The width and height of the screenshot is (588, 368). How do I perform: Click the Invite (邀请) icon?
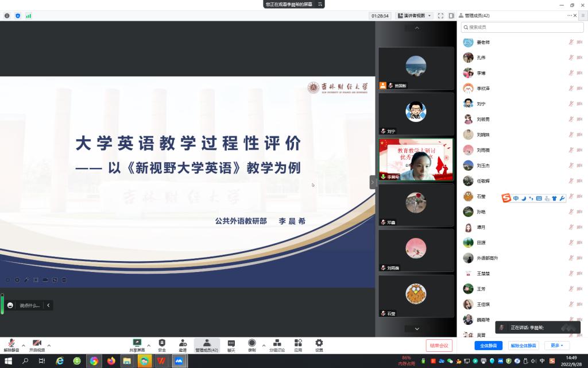tap(183, 344)
